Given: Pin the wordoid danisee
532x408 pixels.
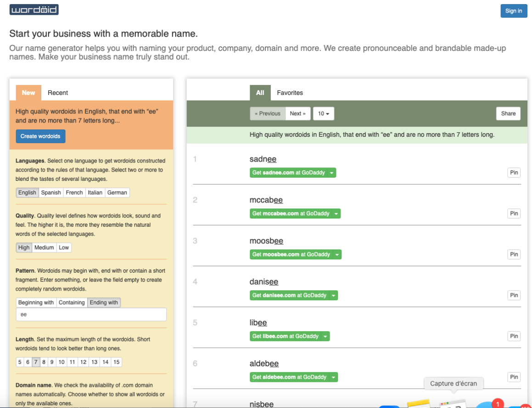Looking at the screenshot, I should tap(514, 295).
